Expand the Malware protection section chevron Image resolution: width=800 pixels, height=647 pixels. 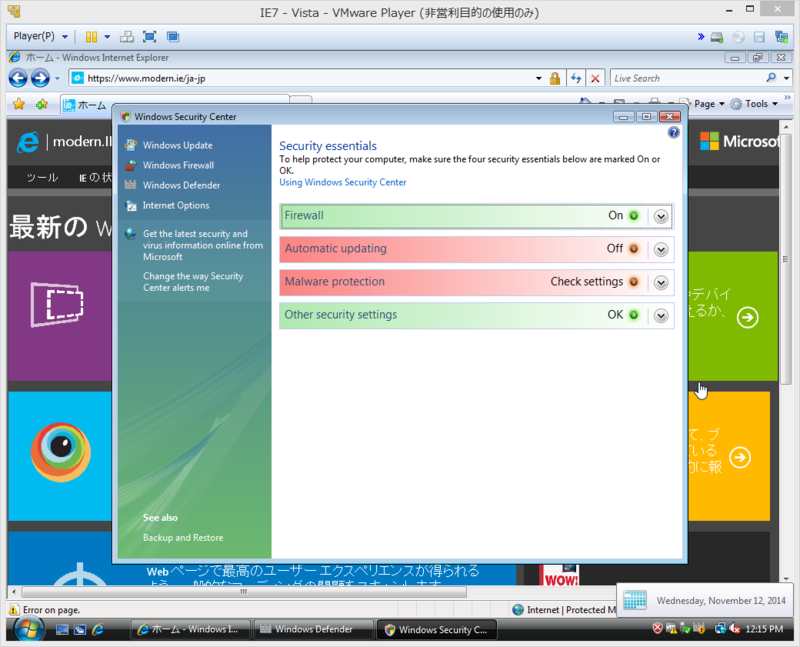pos(661,283)
